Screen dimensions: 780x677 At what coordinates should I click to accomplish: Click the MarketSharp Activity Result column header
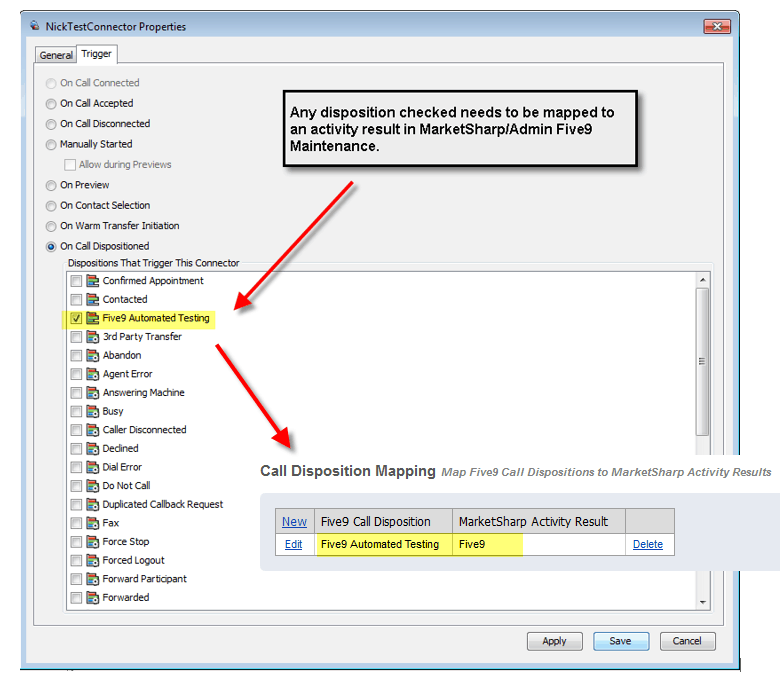pos(539,521)
